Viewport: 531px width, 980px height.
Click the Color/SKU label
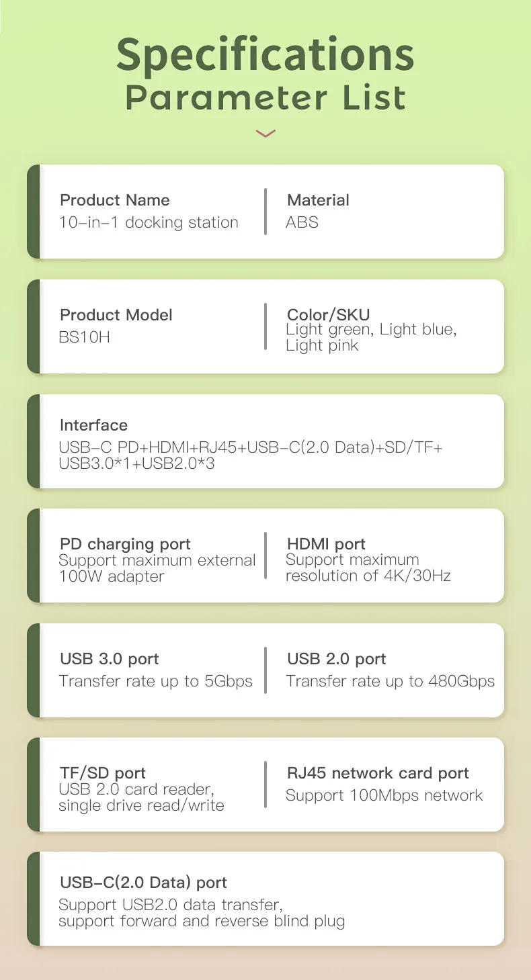[329, 314]
